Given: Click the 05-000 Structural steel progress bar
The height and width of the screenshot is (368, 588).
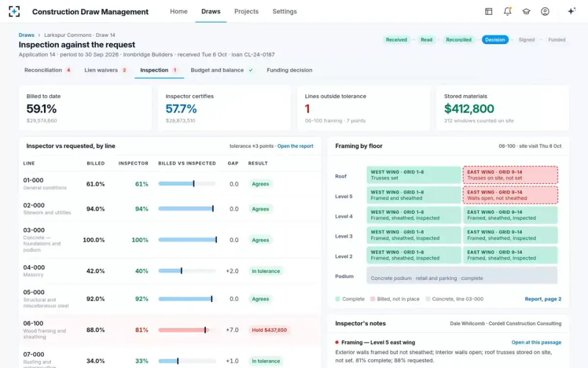Looking at the screenshot, I should pyautogui.click(x=187, y=299).
